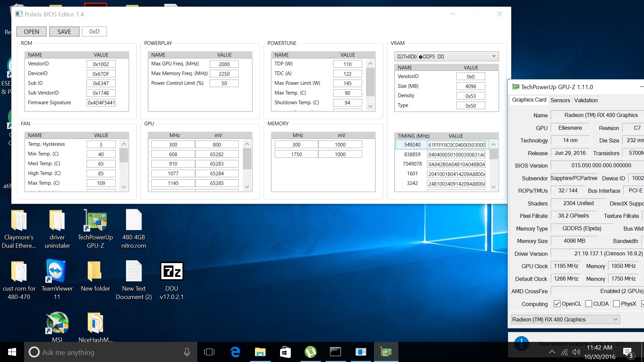Edit the Shutdown Temp. (C) value

pos(347,103)
